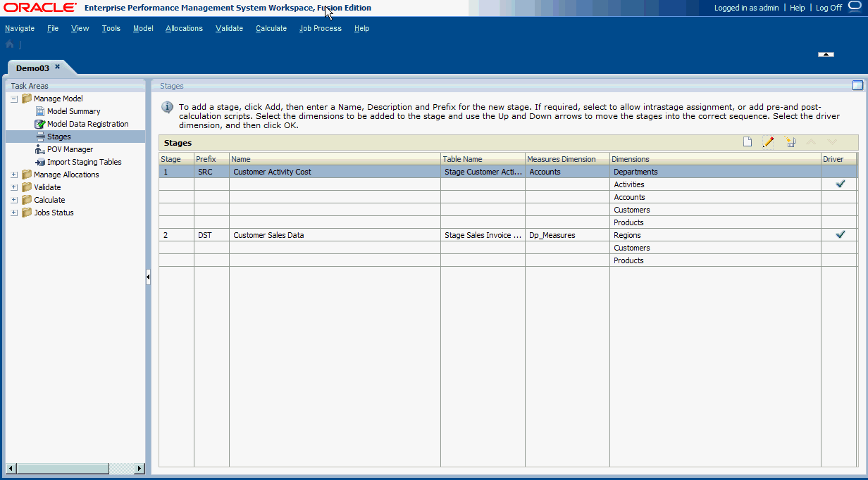This screenshot has height=480, width=868.
Task: Click the information icon beside stage instructions
Action: (167, 107)
